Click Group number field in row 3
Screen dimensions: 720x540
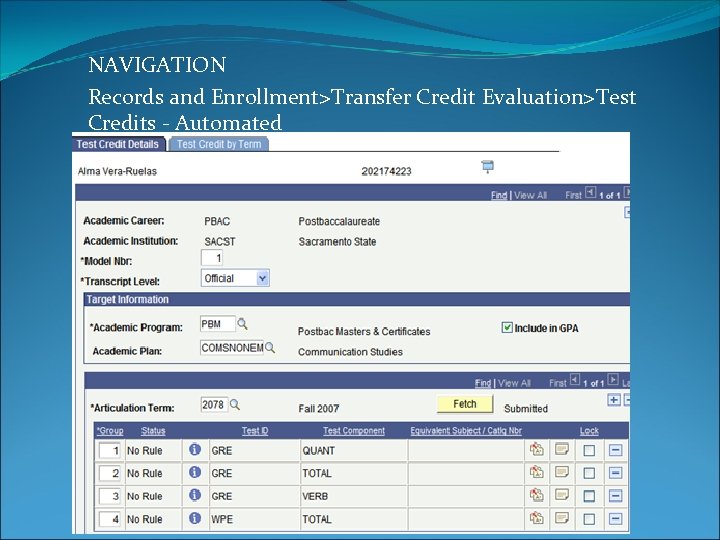pos(110,496)
